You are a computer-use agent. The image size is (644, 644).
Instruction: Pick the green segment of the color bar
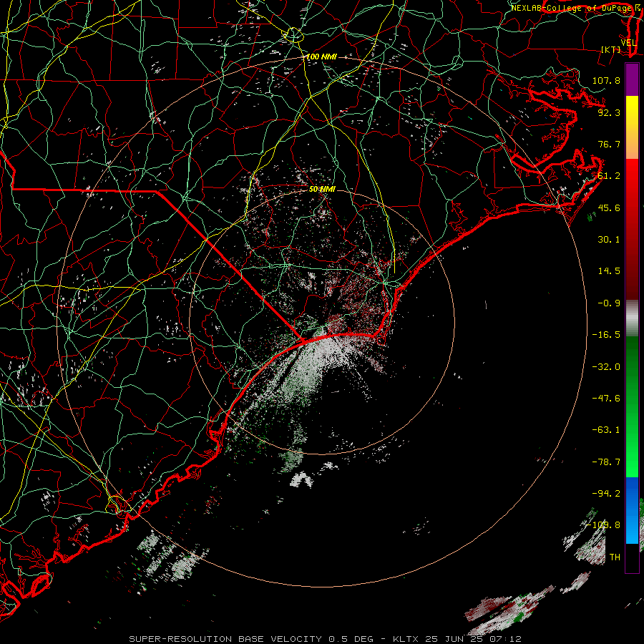tap(632, 406)
